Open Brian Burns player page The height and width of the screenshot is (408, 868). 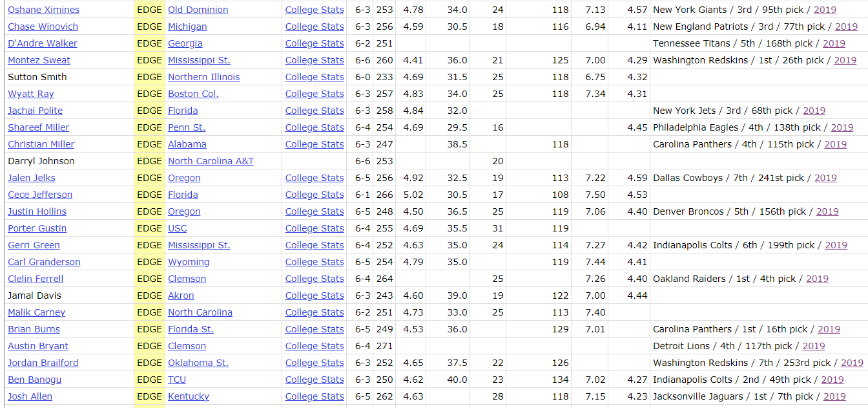(x=34, y=329)
